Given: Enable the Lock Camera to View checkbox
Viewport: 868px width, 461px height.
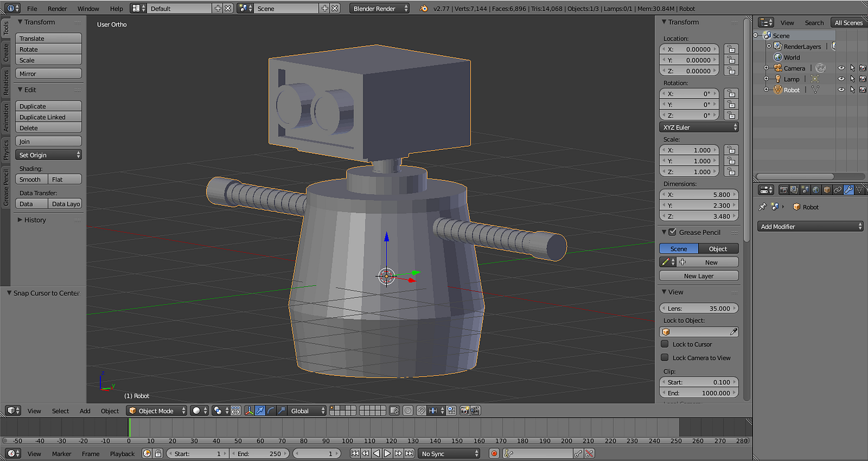Looking at the screenshot, I should click(x=665, y=358).
